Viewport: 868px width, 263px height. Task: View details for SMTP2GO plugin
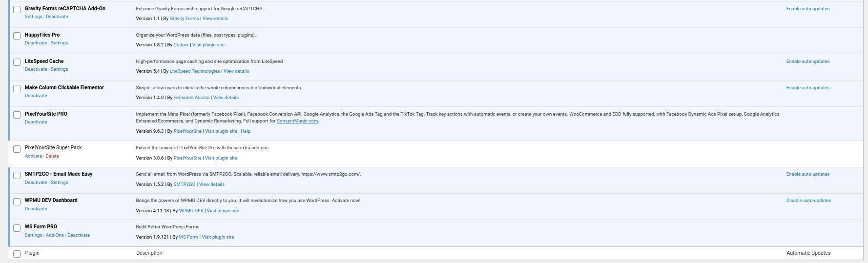click(212, 184)
